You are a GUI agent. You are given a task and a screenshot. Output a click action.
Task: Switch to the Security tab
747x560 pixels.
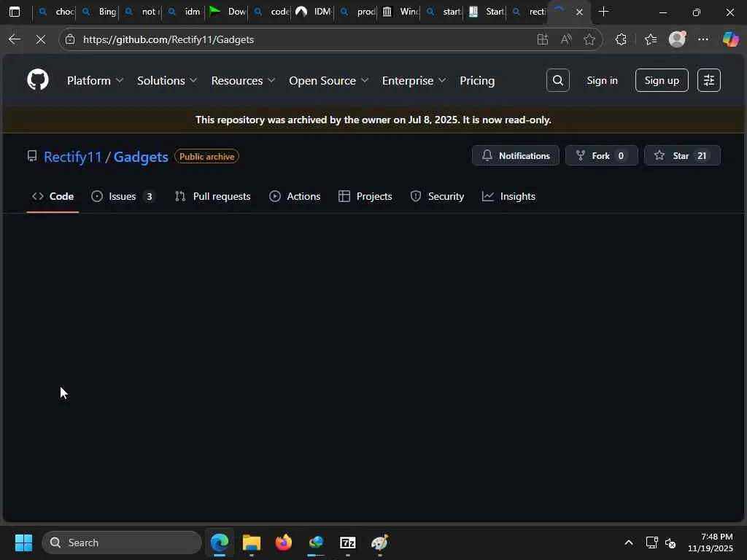(437, 196)
